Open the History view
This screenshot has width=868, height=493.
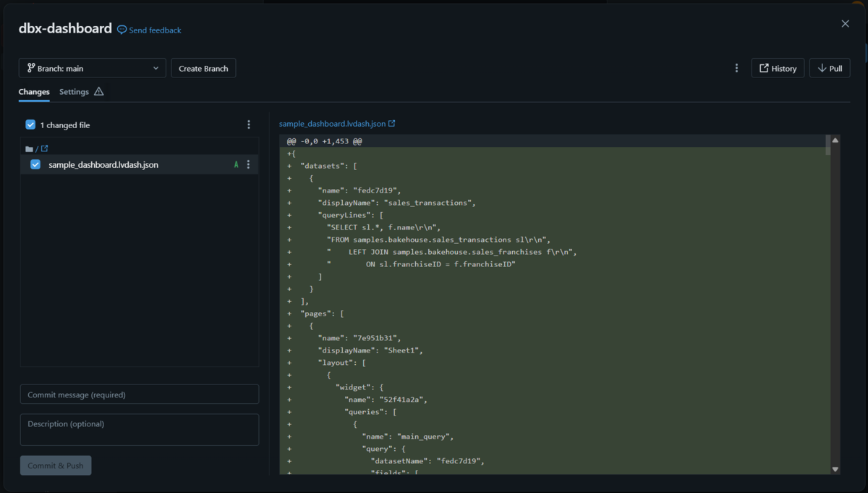click(x=778, y=68)
